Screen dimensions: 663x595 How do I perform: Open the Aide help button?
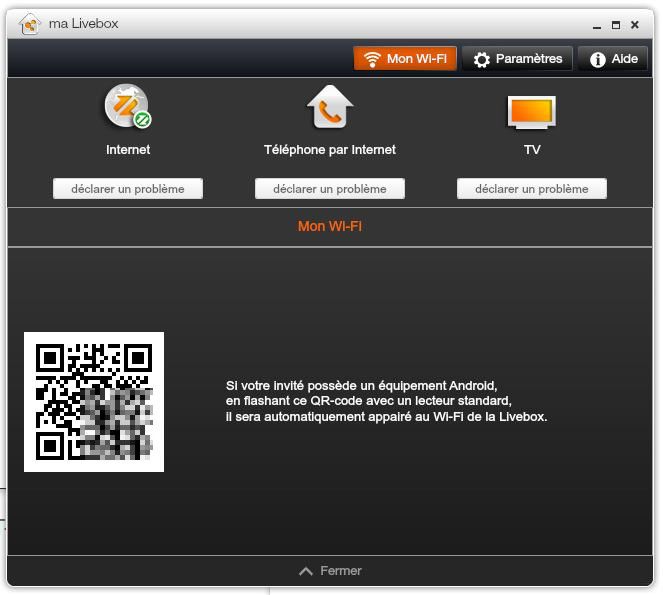613,58
